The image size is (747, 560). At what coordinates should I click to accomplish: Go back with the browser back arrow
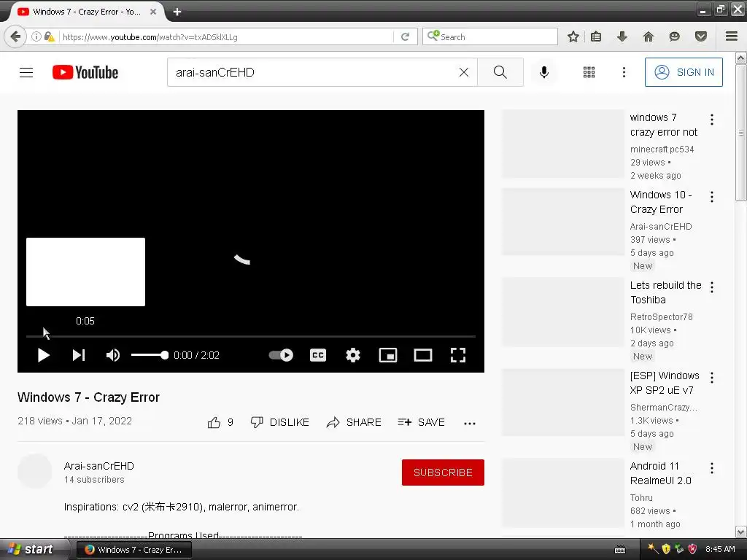[15, 36]
